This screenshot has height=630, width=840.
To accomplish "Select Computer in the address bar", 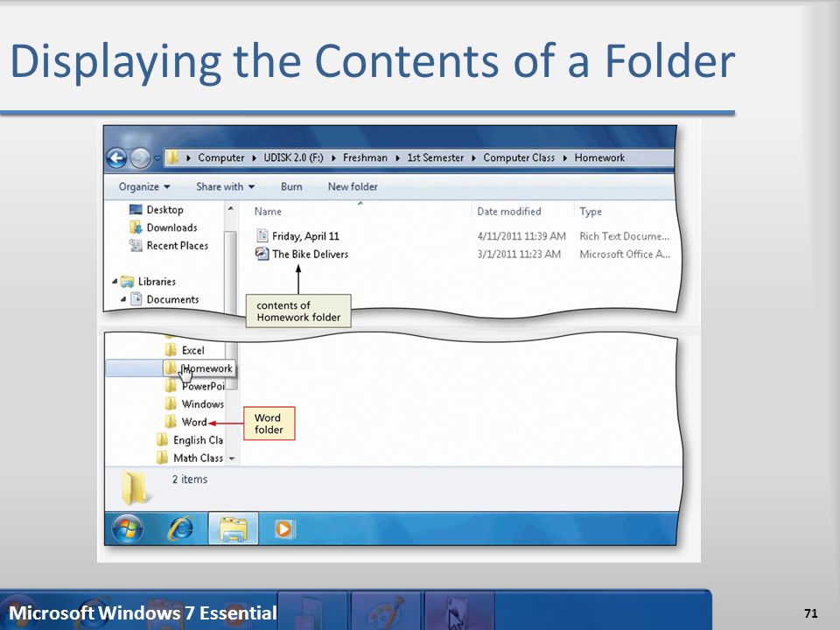I will (220, 157).
